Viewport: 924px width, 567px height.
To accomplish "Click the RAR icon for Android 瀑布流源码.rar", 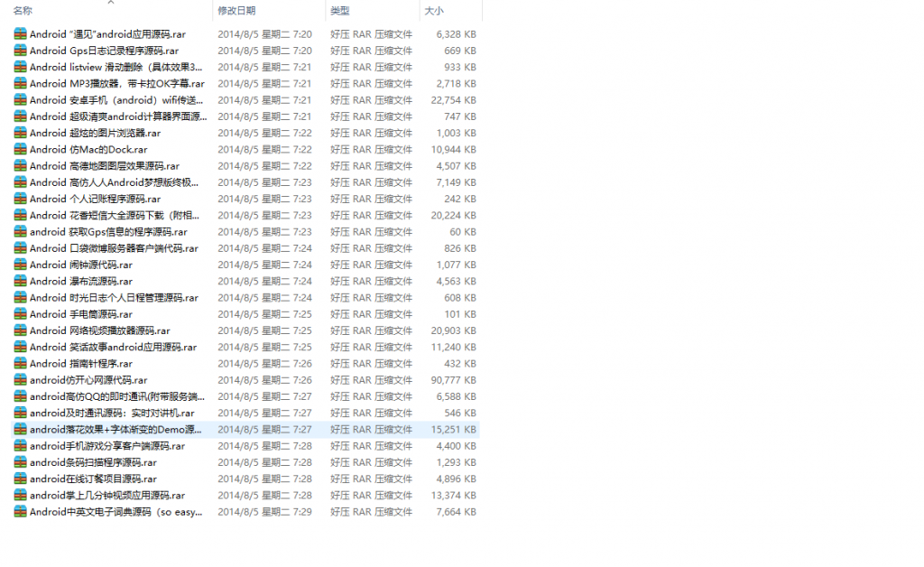I will (20, 282).
